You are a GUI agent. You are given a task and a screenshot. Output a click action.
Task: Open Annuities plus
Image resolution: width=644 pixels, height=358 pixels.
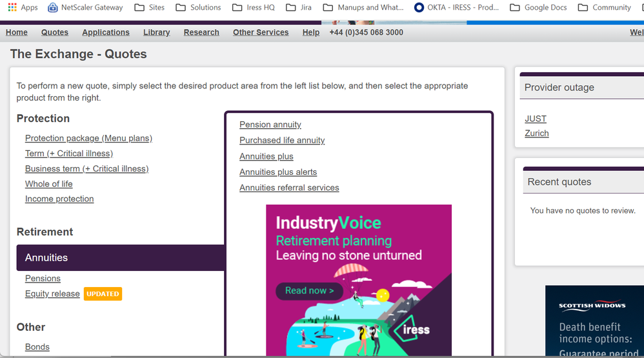coord(267,156)
